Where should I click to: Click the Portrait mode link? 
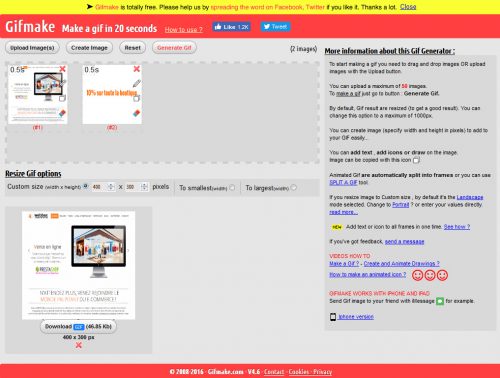(x=400, y=205)
